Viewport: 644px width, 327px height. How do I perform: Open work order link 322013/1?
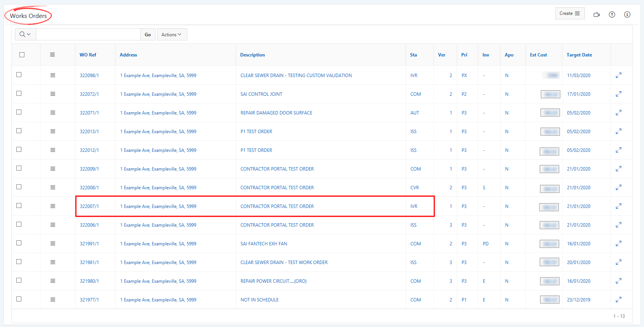click(x=89, y=132)
